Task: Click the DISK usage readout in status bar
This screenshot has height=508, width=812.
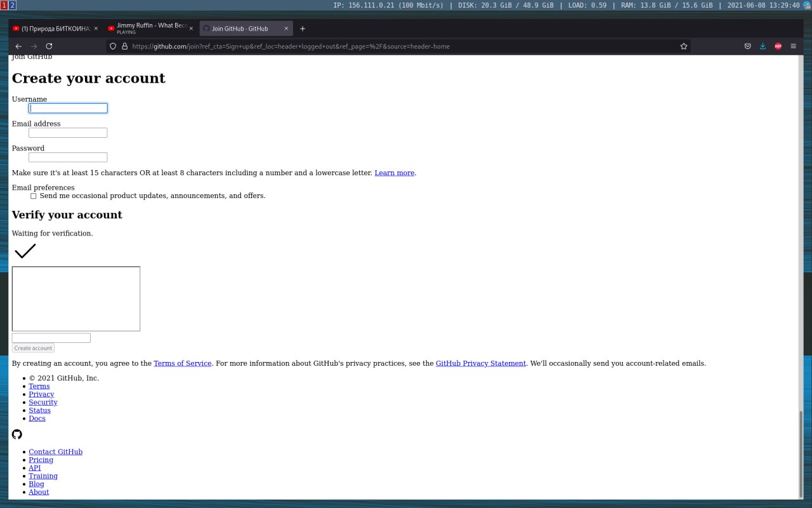Action: click(x=506, y=5)
